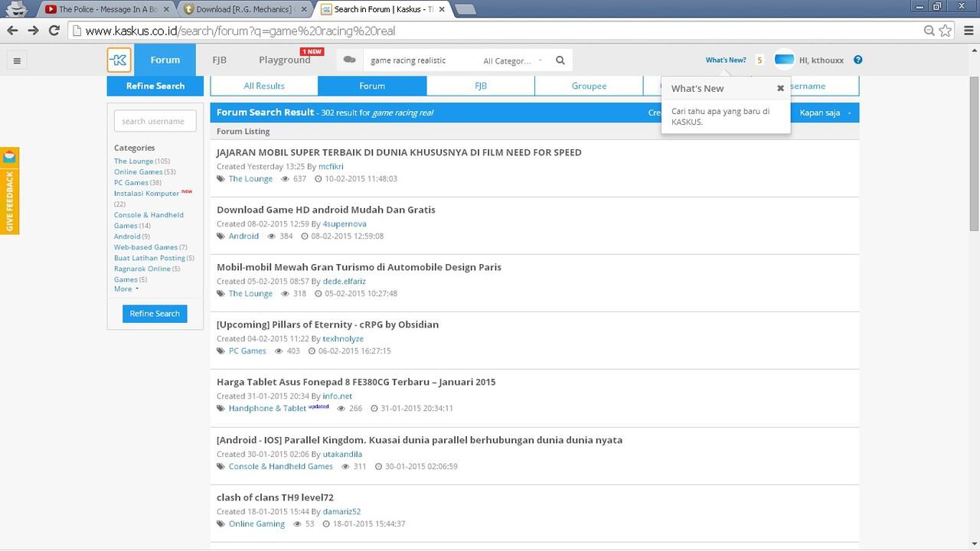
Task: Open the Playground nav tab
Action: click(285, 60)
